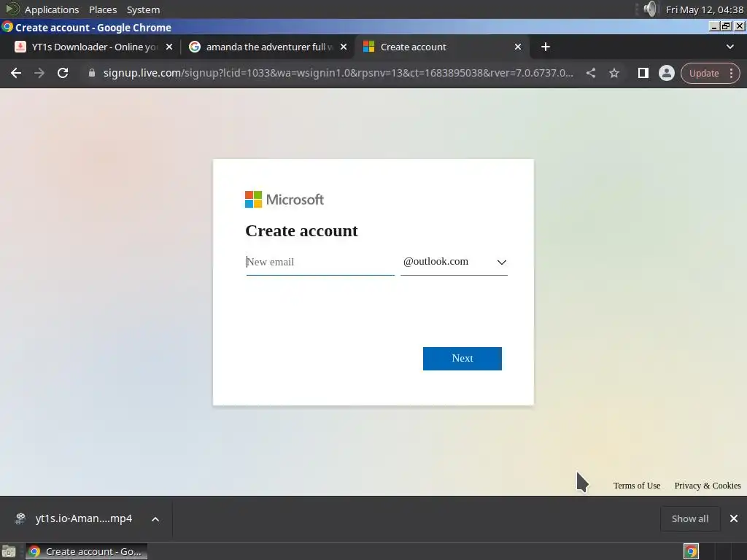This screenshot has width=747, height=560.
Task: Click the address bar URL
Action: pos(338,73)
